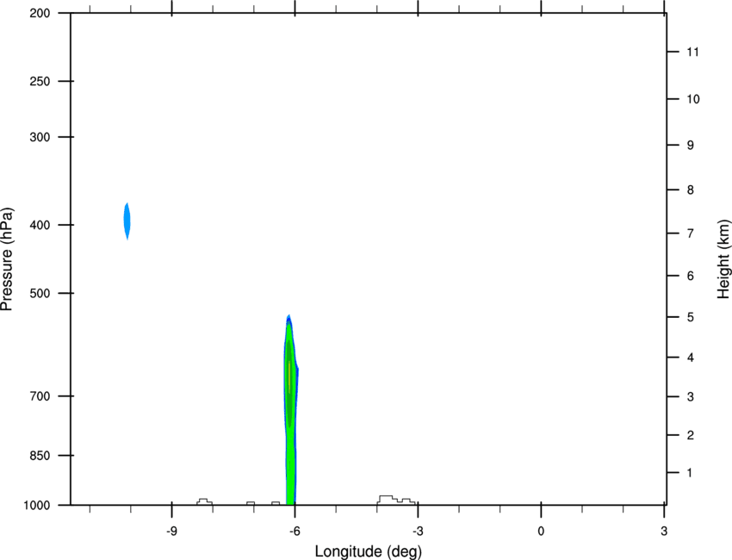
Task: Pick the 7 km height label
Action: point(690,233)
